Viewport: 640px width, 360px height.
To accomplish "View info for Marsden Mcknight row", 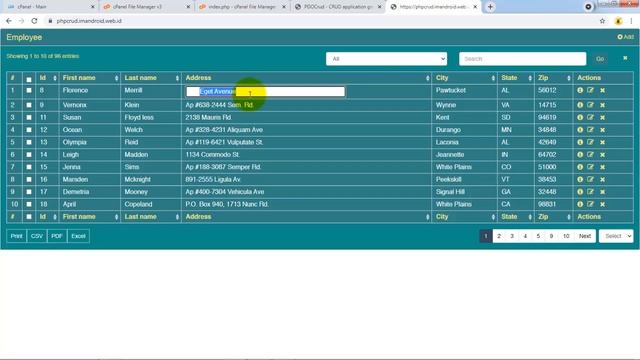I will (x=580, y=179).
